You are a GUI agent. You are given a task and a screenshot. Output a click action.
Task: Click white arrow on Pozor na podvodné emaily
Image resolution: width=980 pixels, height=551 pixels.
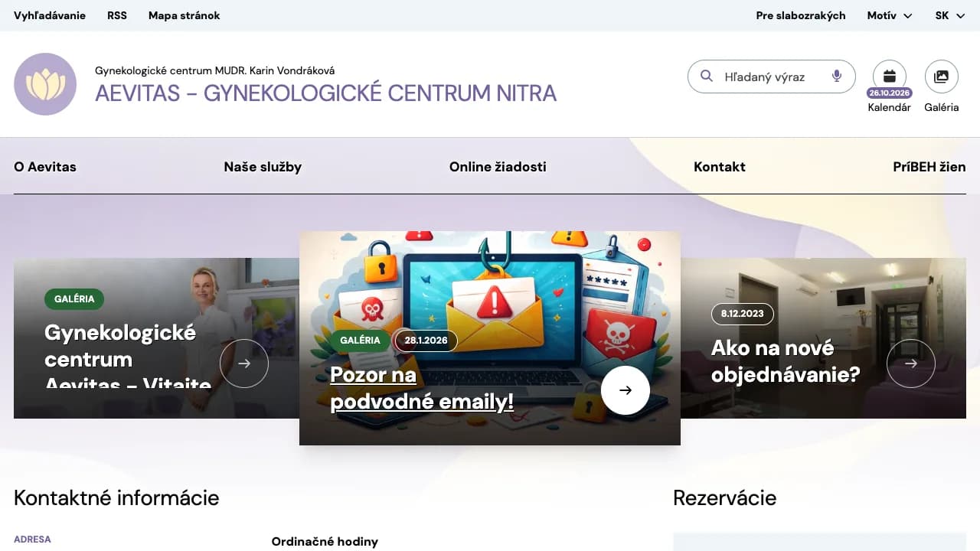pyautogui.click(x=626, y=390)
